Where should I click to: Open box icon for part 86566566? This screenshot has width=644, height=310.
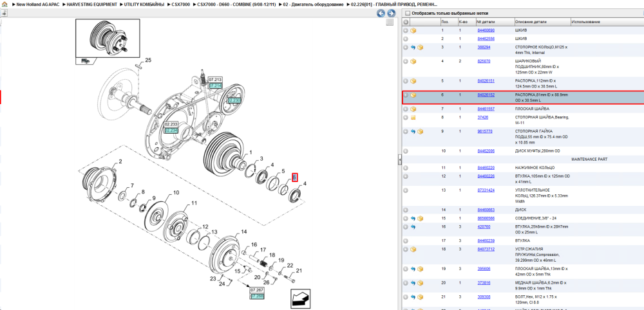[x=420, y=219]
